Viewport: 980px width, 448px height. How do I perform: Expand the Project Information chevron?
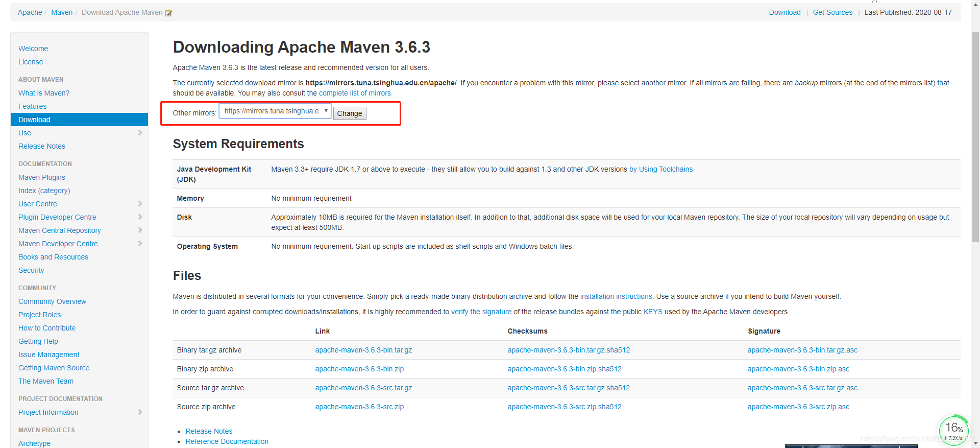[x=140, y=412]
